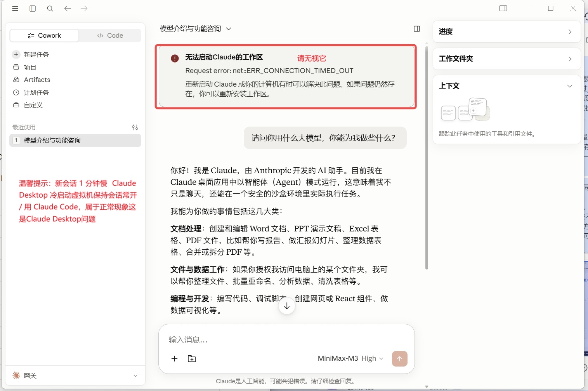Click the user message bubble 请问你用什么大模型
Screen dimensions: 588x391
[325, 138]
